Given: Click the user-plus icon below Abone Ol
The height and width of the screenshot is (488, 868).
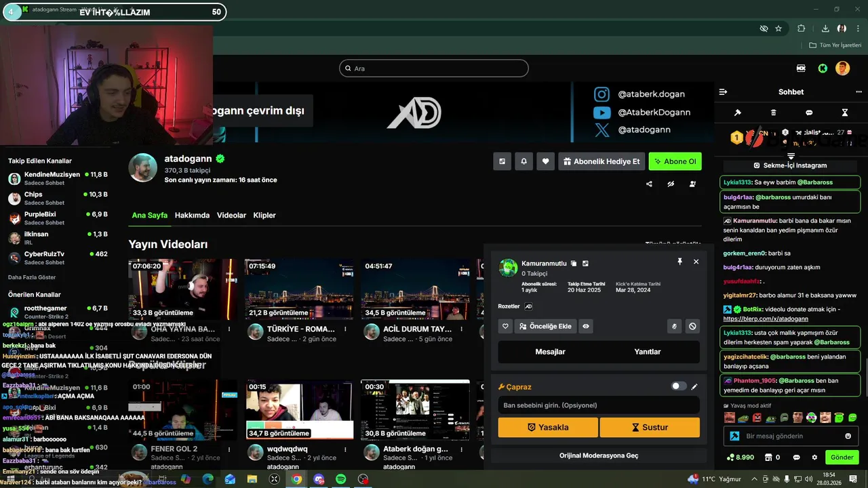Looking at the screenshot, I should click(x=692, y=184).
